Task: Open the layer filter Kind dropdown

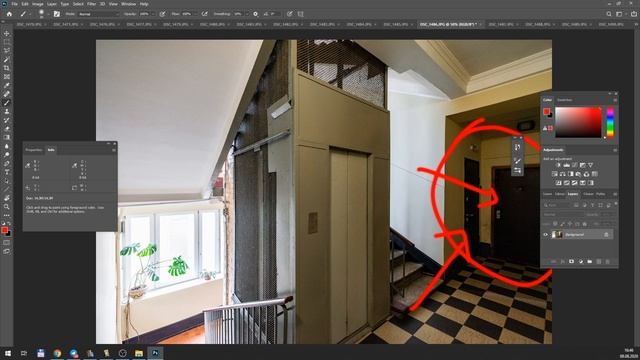Action: 557,205
